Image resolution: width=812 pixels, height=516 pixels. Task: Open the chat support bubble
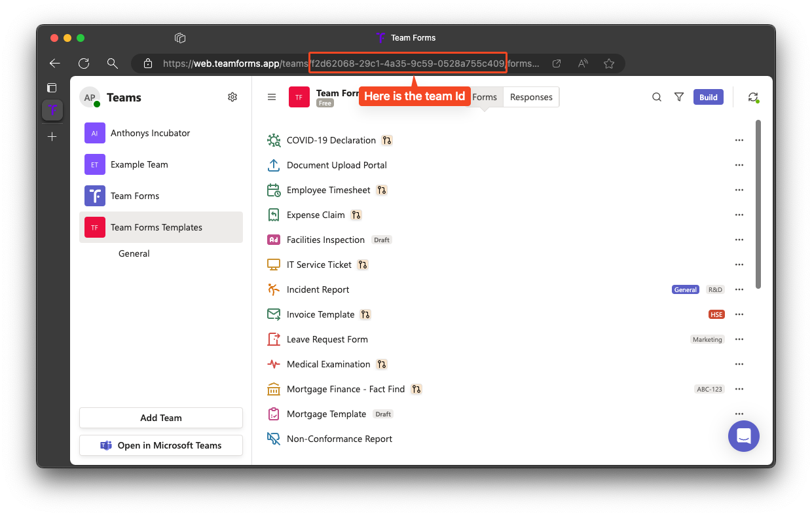click(x=744, y=436)
